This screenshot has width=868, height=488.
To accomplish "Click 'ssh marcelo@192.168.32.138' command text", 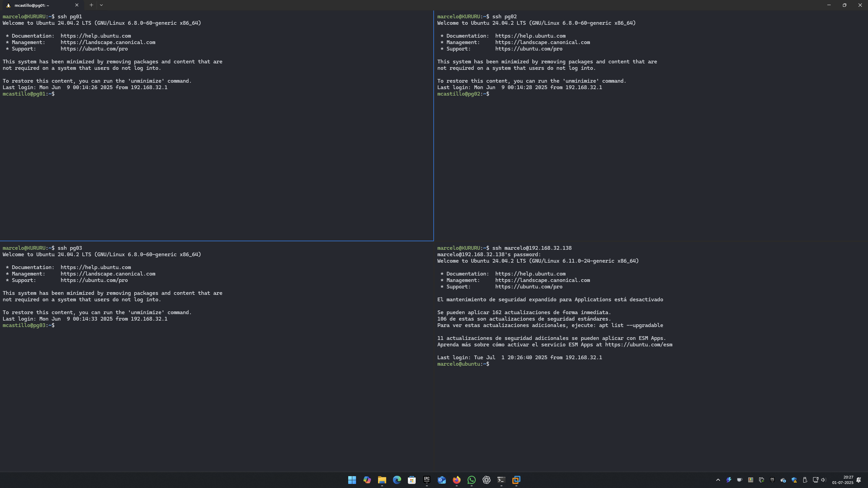I will [x=532, y=248].
